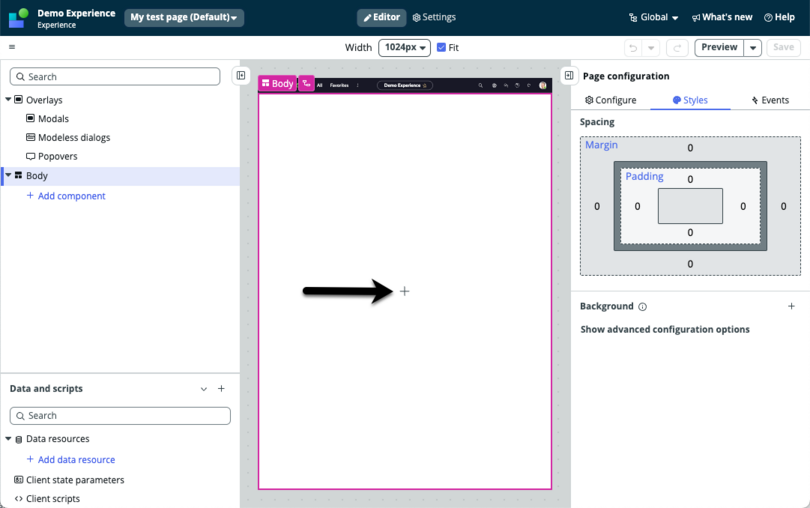Image resolution: width=810 pixels, height=508 pixels.
Task: Click the Modeless dialogs icon in tree
Action: click(x=30, y=137)
